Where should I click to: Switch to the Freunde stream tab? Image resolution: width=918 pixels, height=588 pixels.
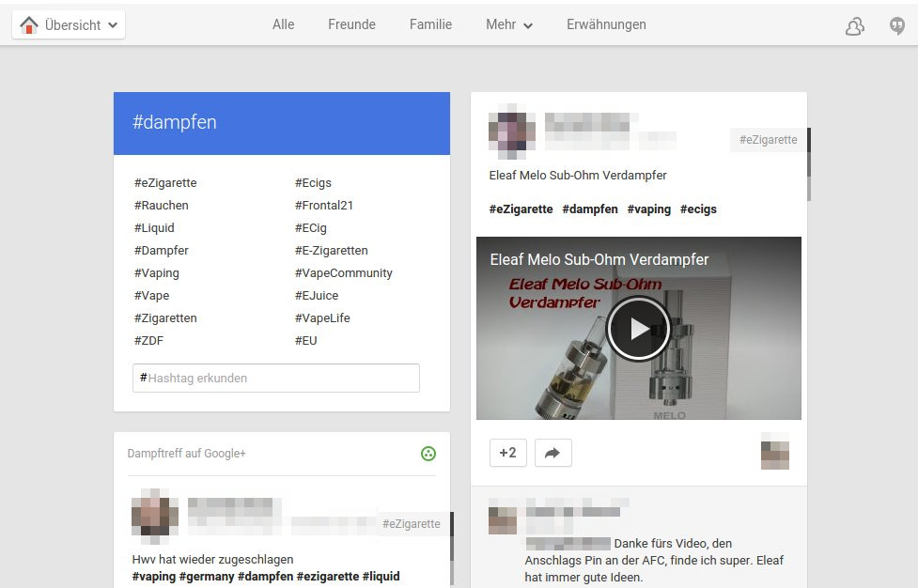(x=351, y=25)
